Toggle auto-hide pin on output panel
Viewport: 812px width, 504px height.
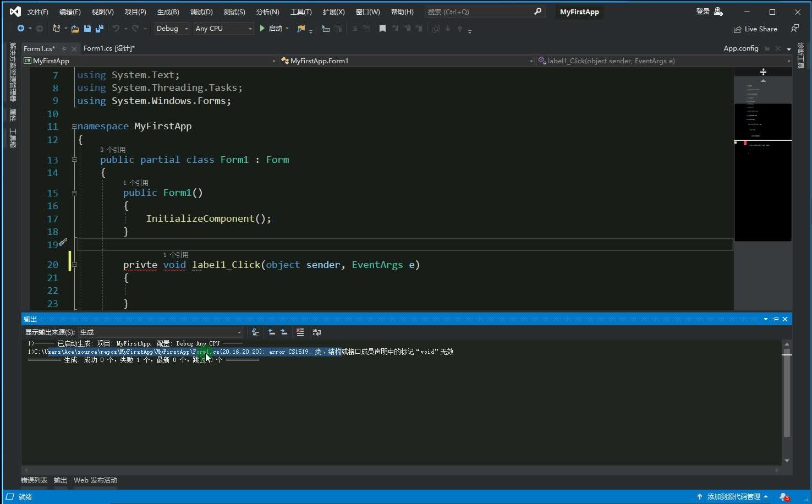point(776,319)
